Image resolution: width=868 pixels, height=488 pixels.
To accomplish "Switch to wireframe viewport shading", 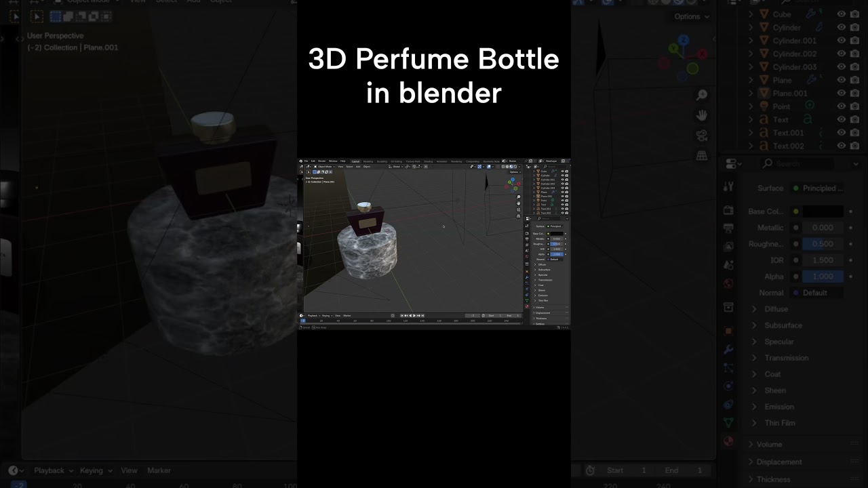I will [x=503, y=167].
